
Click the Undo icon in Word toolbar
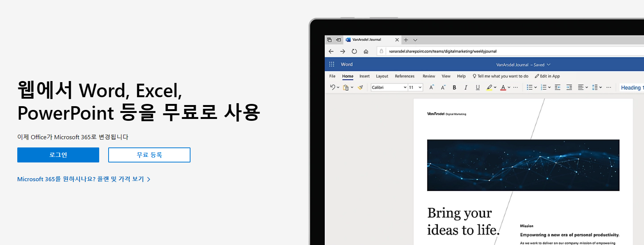pyautogui.click(x=332, y=87)
